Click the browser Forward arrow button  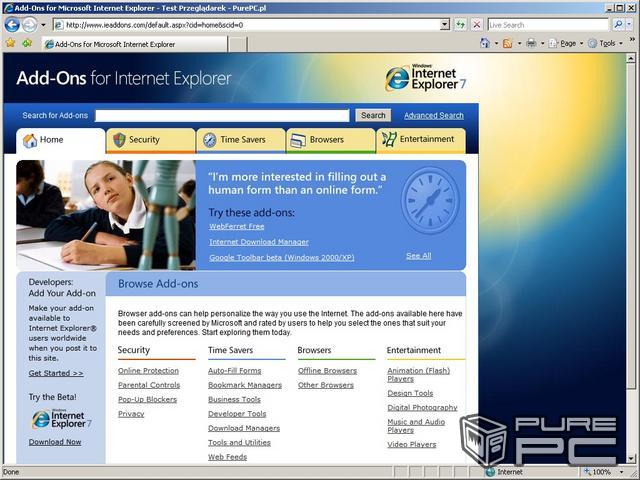pyautogui.click(x=29, y=25)
